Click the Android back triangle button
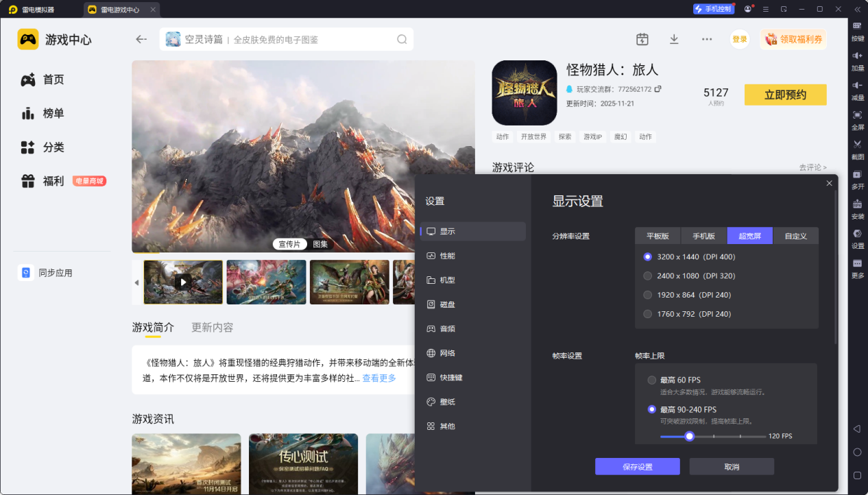The width and height of the screenshot is (868, 495). click(857, 428)
